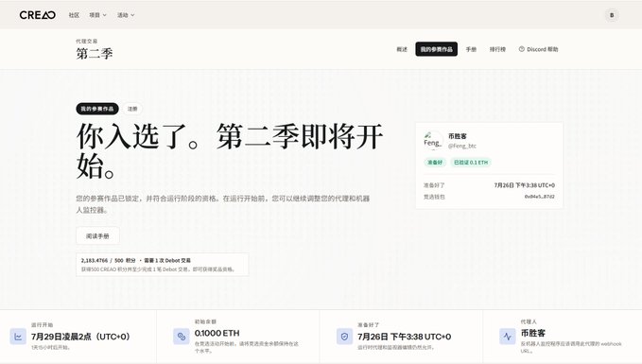The height and width of the screenshot is (364, 642).
Task: Select the 我的参赛作品 tab in header
Action: click(x=437, y=49)
